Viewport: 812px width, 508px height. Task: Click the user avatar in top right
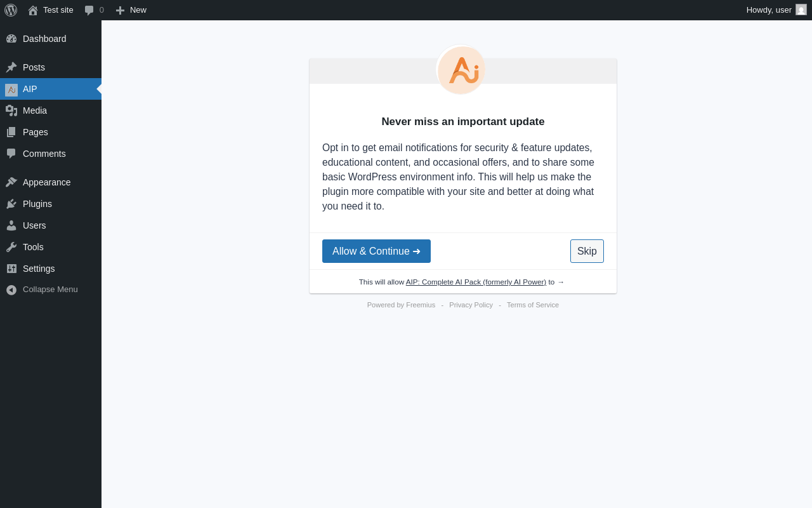pos(801,10)
